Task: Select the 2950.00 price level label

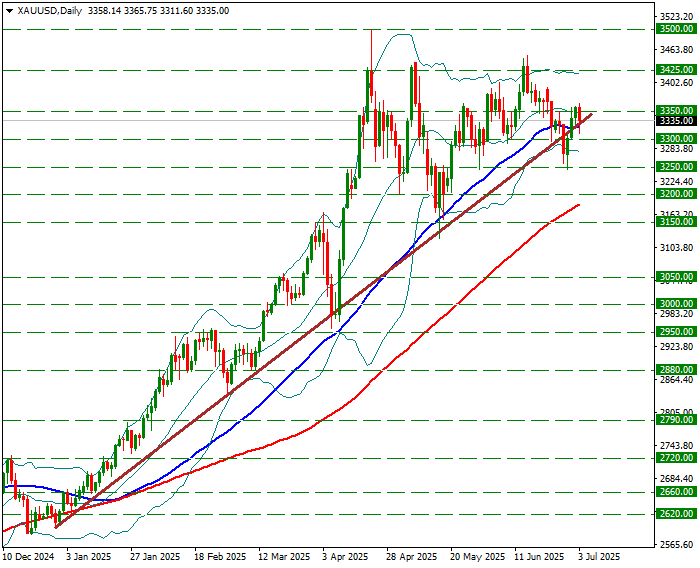Action: (x=676, y=332)
